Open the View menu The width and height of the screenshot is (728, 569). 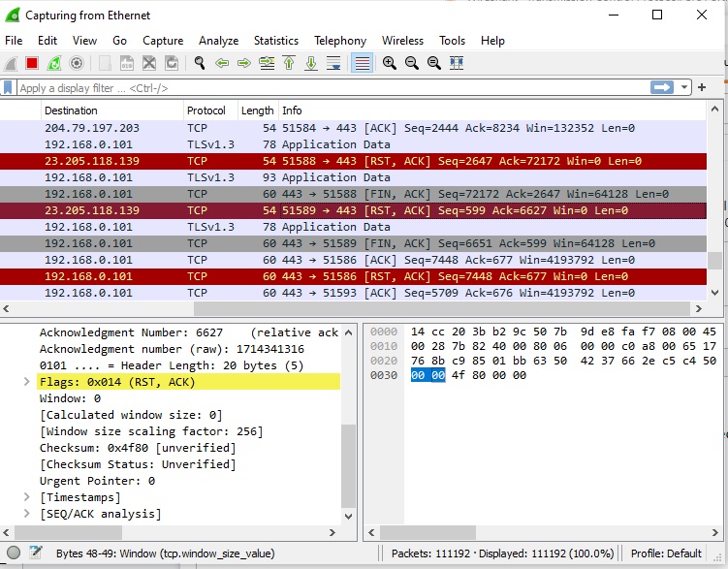(x=84, y=41)
